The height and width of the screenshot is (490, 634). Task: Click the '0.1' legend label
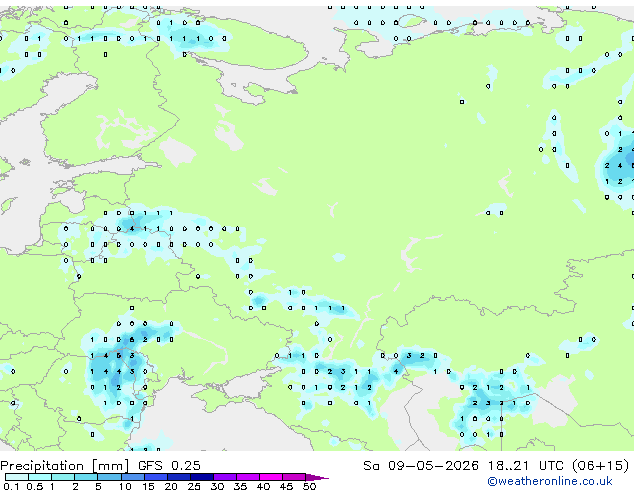point(11,486)
